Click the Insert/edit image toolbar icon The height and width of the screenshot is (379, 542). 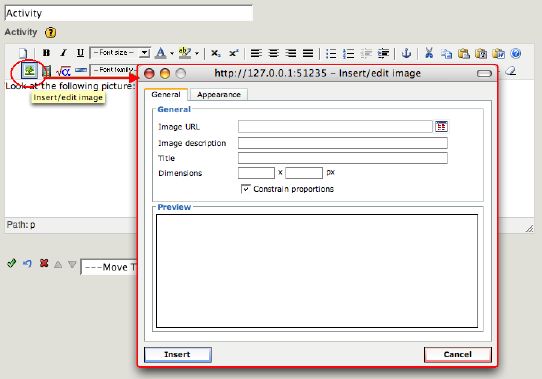coord(29,71)
